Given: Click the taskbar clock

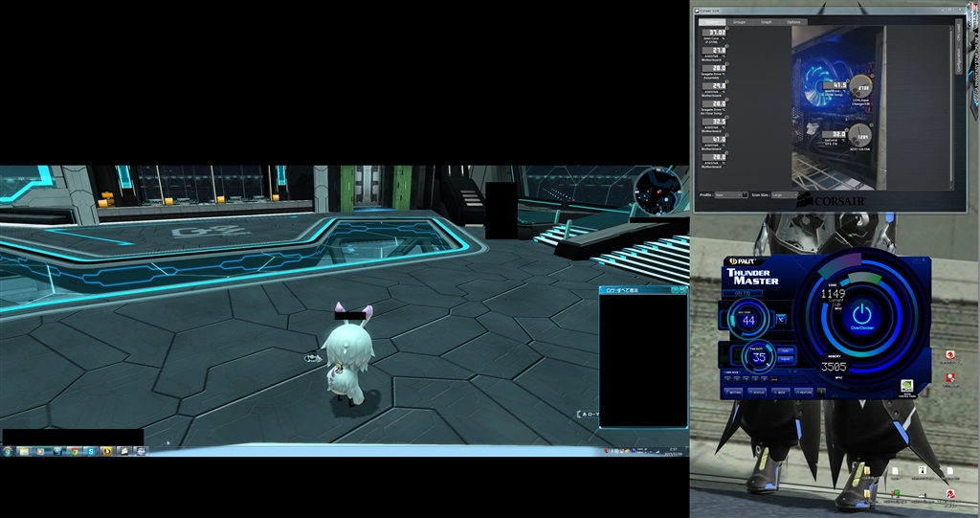Looking at the screenshot, I should click(673, 450).
